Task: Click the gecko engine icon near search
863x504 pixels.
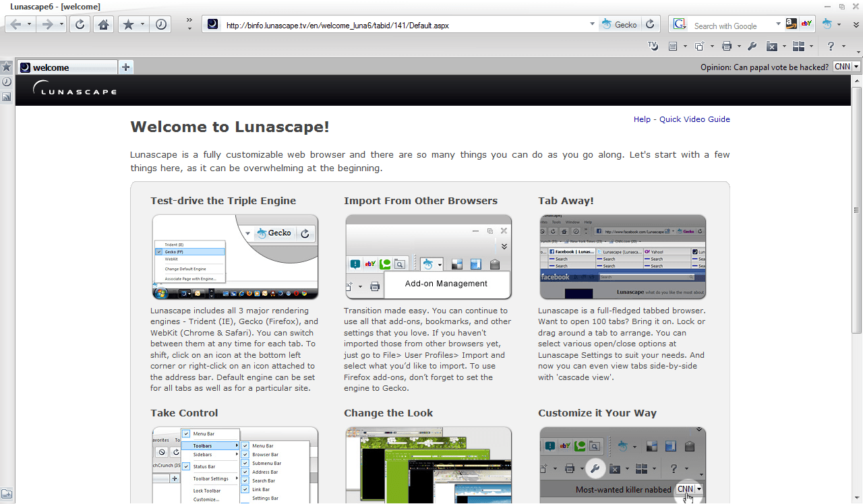Action: [827, 24]
